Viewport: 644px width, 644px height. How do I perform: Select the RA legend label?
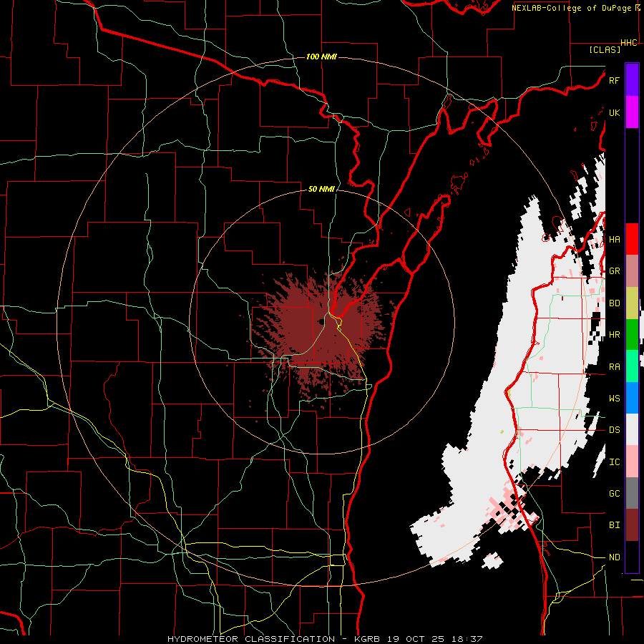pos(614,367)
